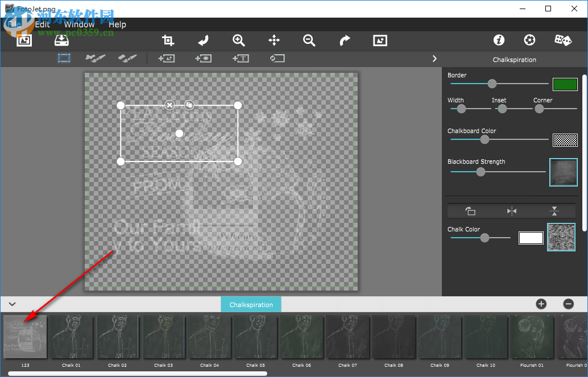Click the zoom out minus button
Viewport: 588px width, 377px height.
568,304
